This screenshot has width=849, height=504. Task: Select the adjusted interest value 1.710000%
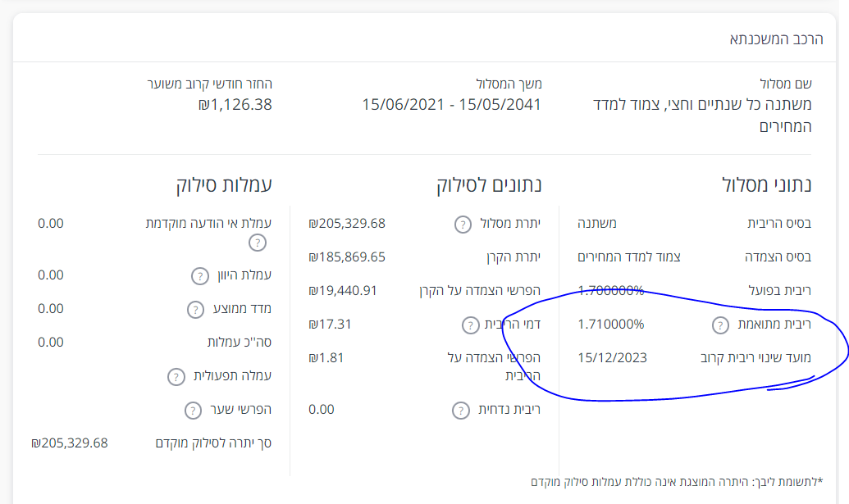(611, 324)
